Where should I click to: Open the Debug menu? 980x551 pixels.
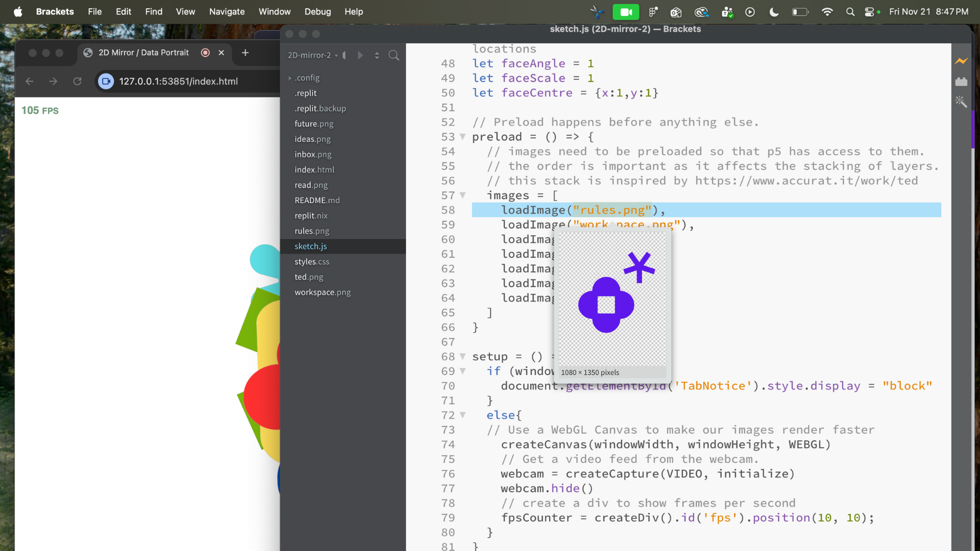pos(317,12)
